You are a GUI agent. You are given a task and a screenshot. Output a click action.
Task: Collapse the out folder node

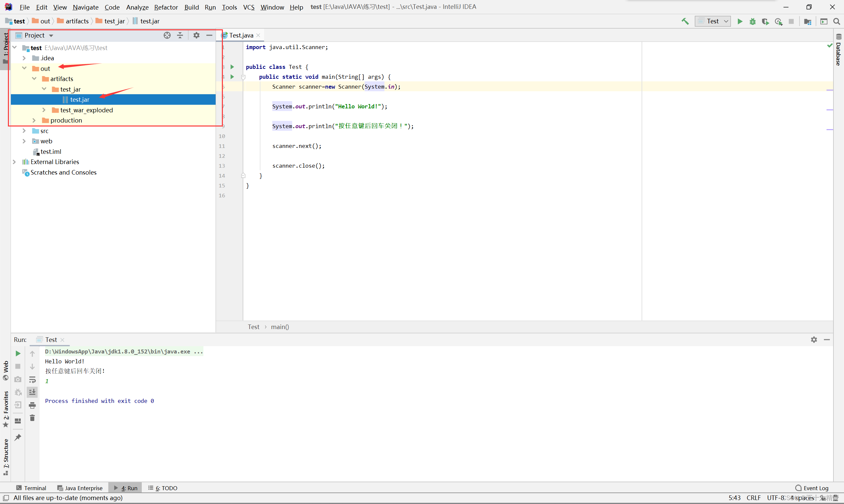click(x=24, y=68)
